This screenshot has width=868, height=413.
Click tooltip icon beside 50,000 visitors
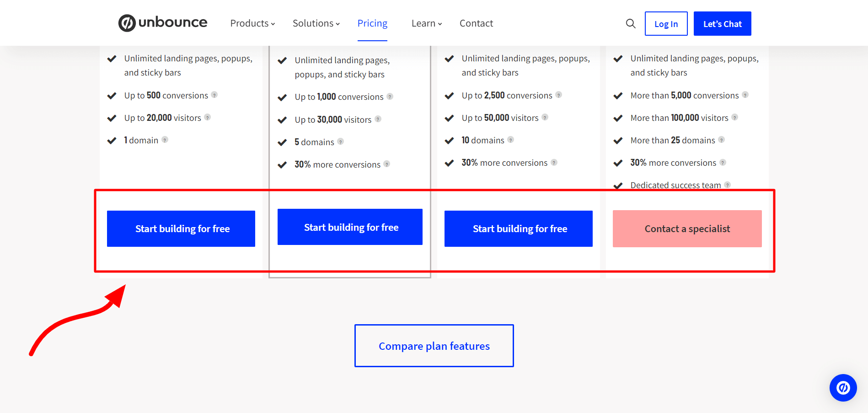[x=545, y=117]
